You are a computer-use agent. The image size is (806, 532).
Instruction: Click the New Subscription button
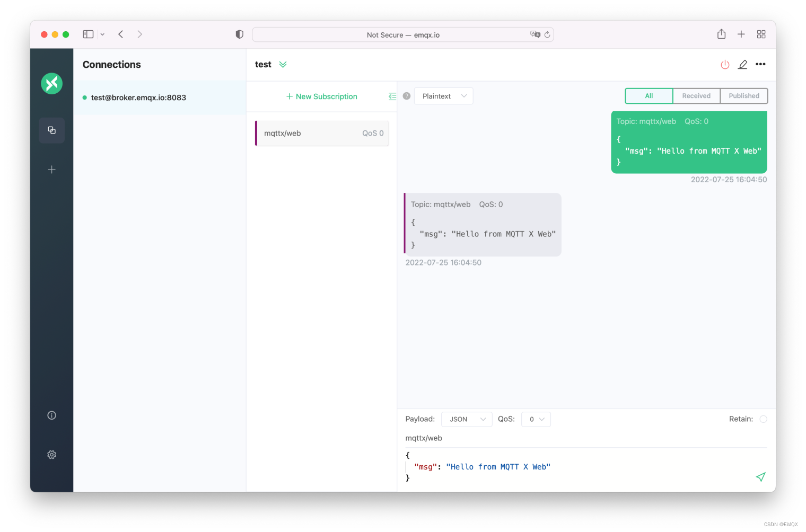pyautogui.click(x=321, y=96)
